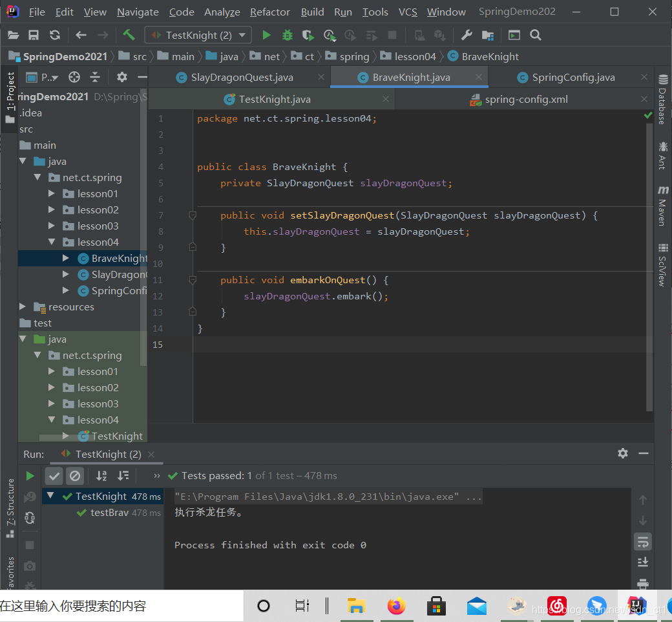Toggle show ignored tests button

pyautogui.click(x=74, y=476)
